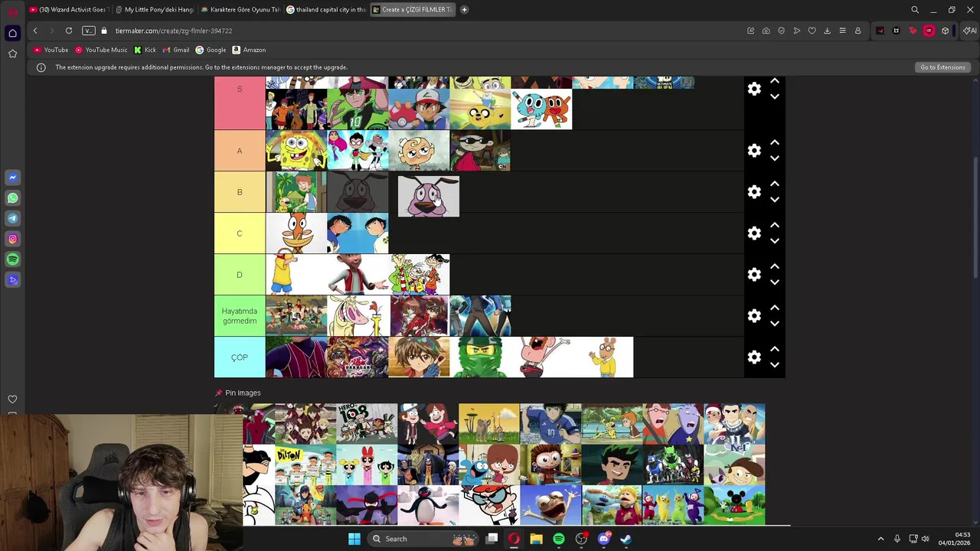Show hidden system tray icons
Viewport: 980px width, 551px height.
[x=880, y=539]
